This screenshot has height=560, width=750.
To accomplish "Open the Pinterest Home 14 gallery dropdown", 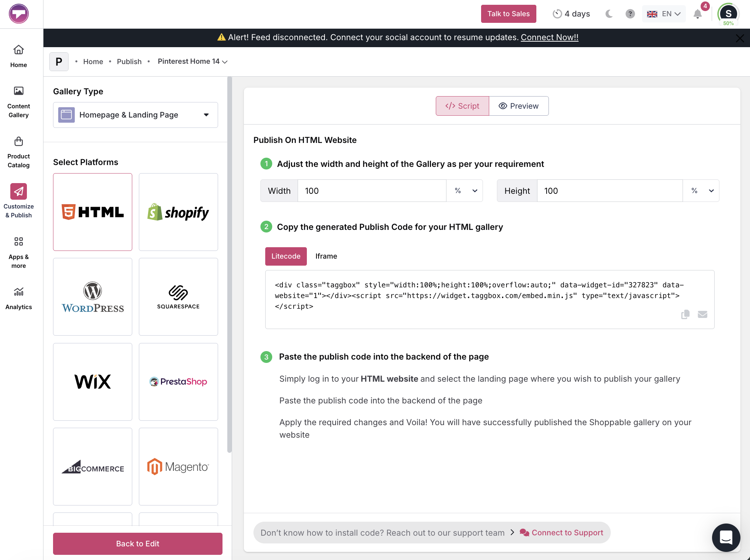I will pyautogui.click(x=193, y=62).
